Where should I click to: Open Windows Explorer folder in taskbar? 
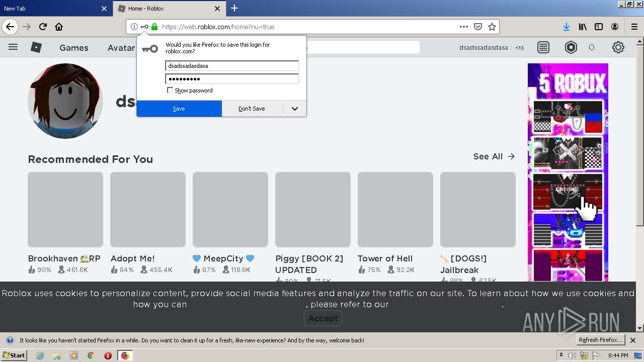[x=57, y=355]
